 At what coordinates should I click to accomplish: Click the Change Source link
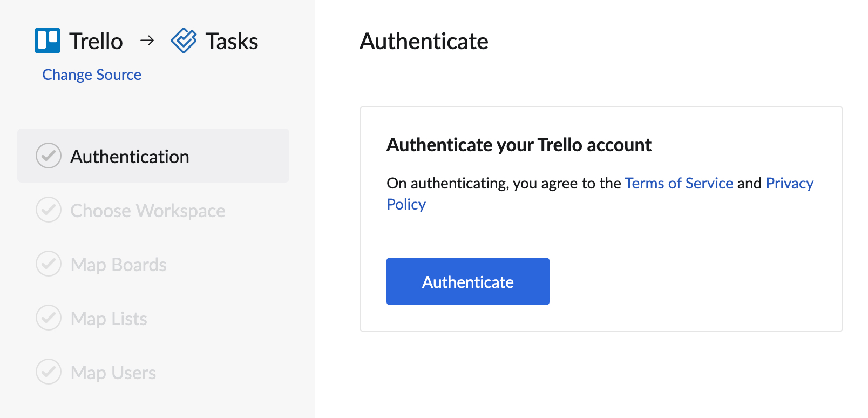coord(91,75)
